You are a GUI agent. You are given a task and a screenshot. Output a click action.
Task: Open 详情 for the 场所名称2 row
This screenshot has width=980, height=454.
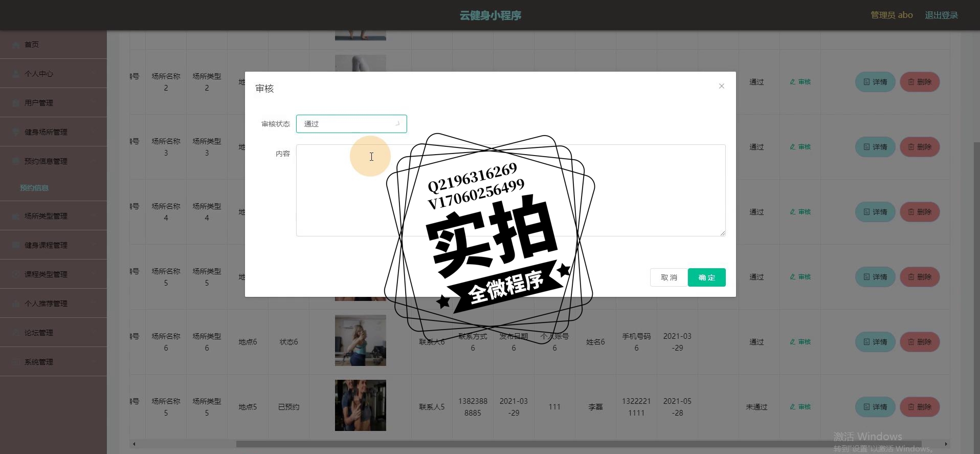[875, 82]
